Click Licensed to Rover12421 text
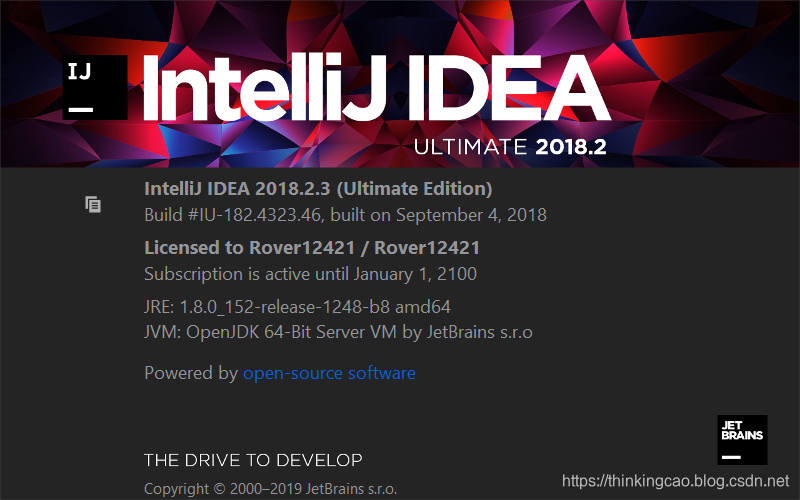Screen dimensions: 800x500 (x=312, y=248)
